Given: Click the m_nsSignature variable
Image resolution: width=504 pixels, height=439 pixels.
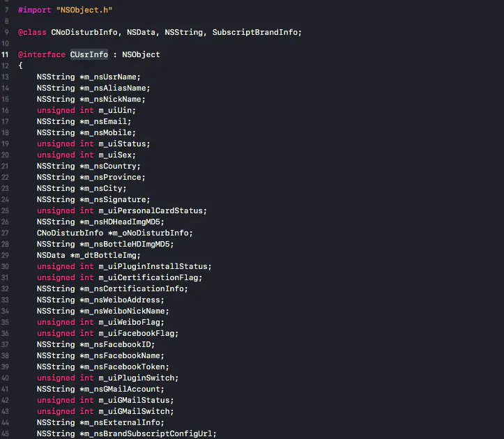Looking at the screenshot, I should coord(116,199).
